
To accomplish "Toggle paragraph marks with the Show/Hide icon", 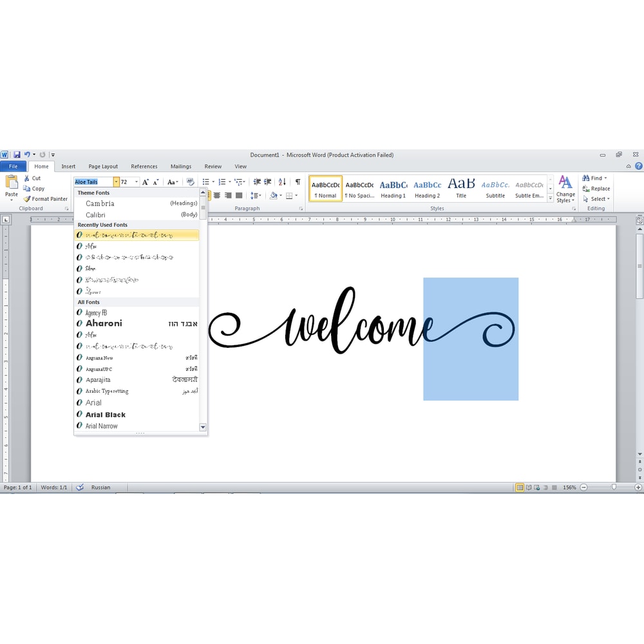I will [298, 182].
